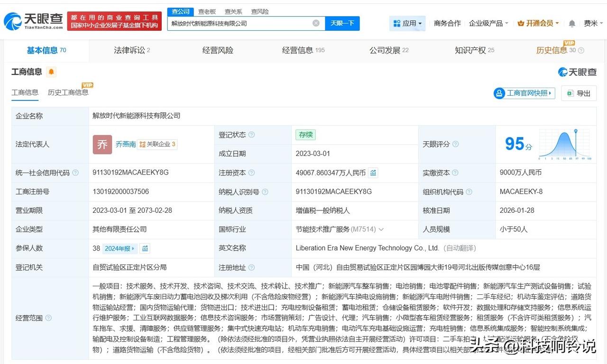Show help for 统一社会信用代码
607x364 pixels.
[75, 173]
